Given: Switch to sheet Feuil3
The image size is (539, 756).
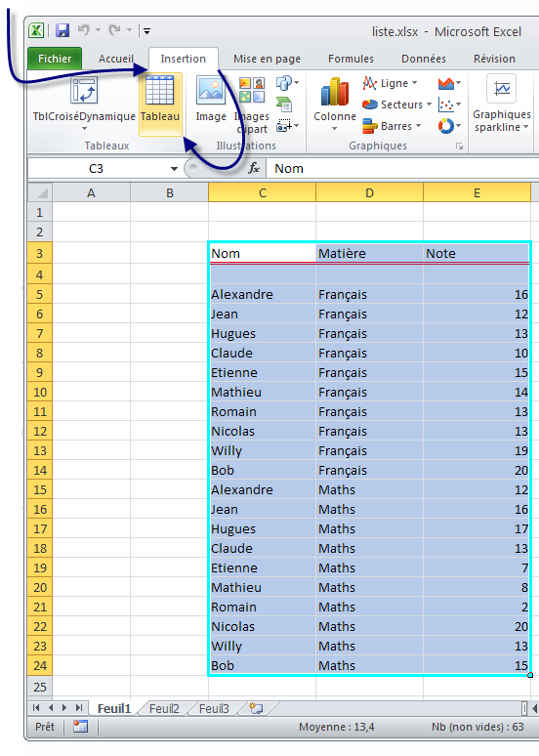Looking at the screenshot, I should (214, 709).
